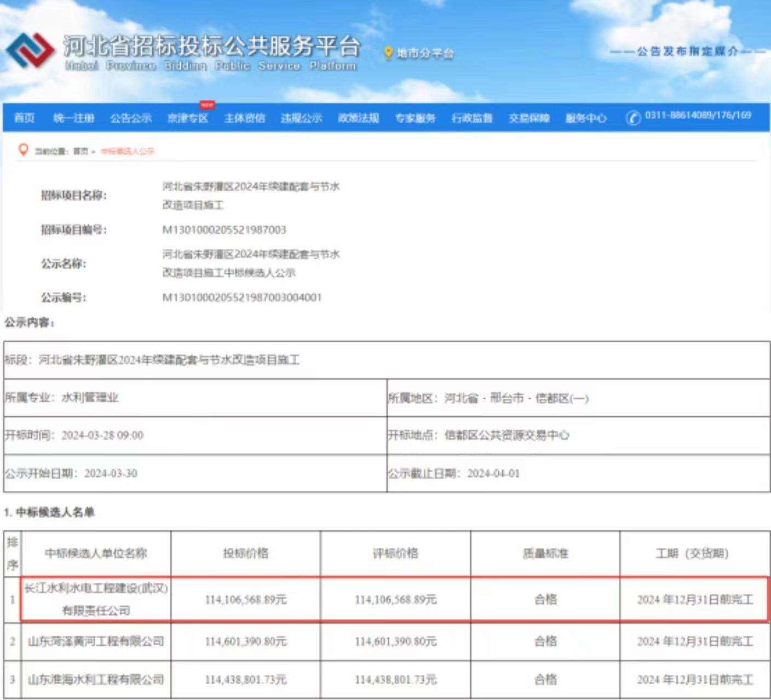Click the 中标候选人公示 breadcrumb link
Image resolution: width=771 pixels, height=700 pixels.
pos(128,151)
